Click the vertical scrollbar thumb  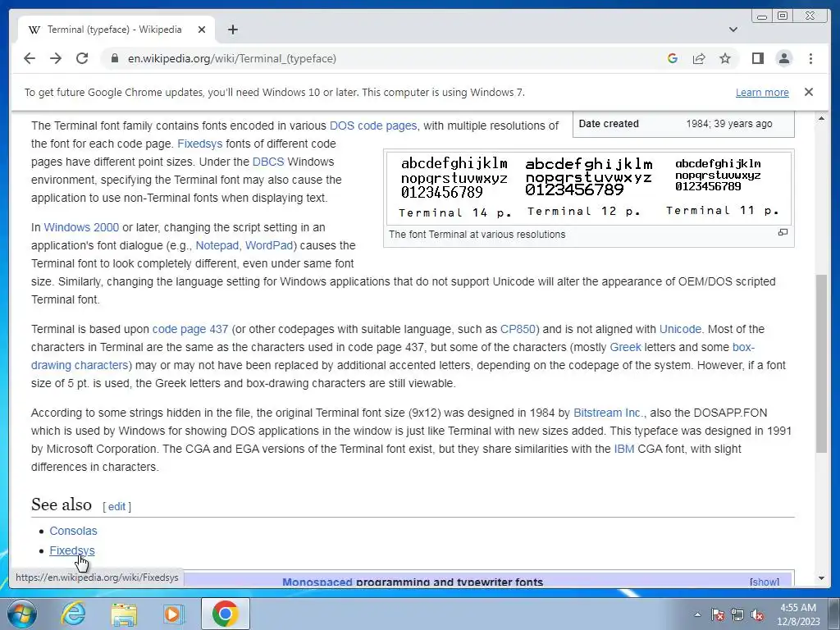[x=821, y=363]
